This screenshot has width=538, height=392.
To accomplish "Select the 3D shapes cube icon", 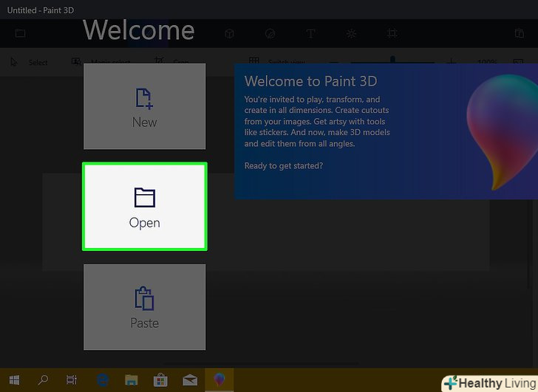I will point(230,33).
